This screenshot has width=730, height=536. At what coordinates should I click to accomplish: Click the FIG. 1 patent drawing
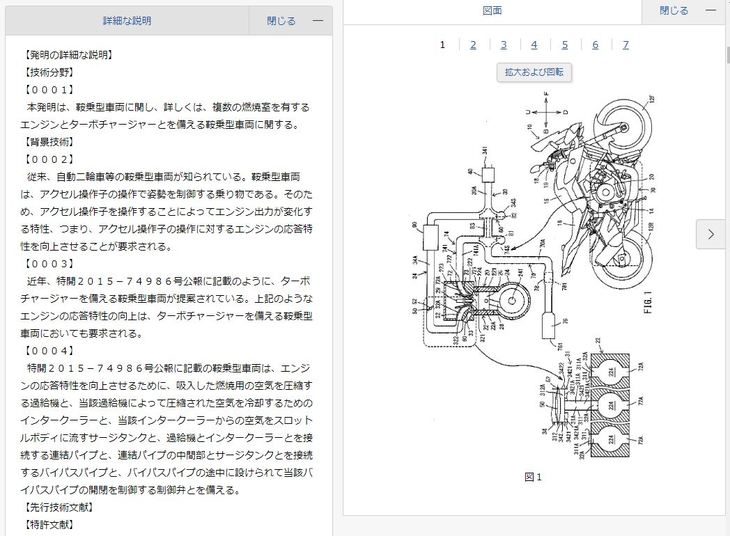pos(534,276)
